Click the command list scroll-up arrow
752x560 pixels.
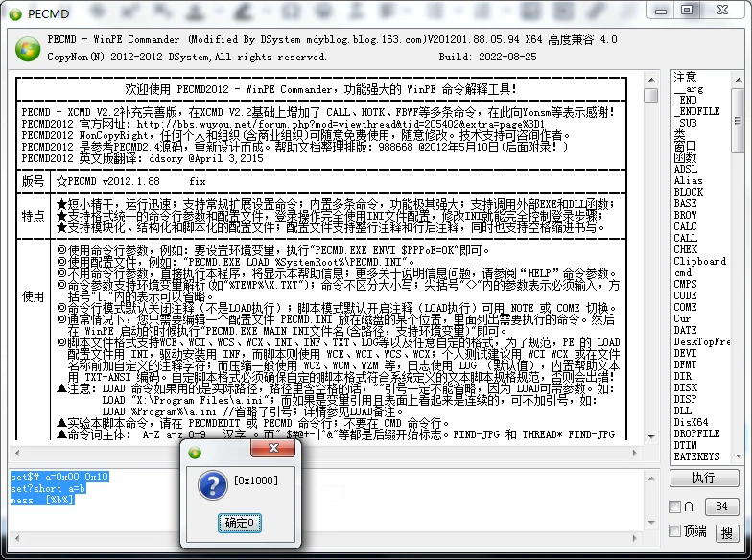[739, 79]
